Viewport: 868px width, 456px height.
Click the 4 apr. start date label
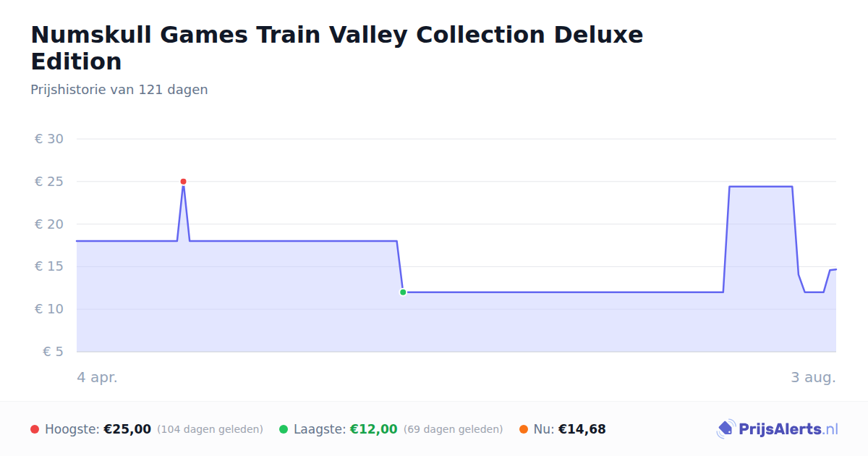[97, 377]
